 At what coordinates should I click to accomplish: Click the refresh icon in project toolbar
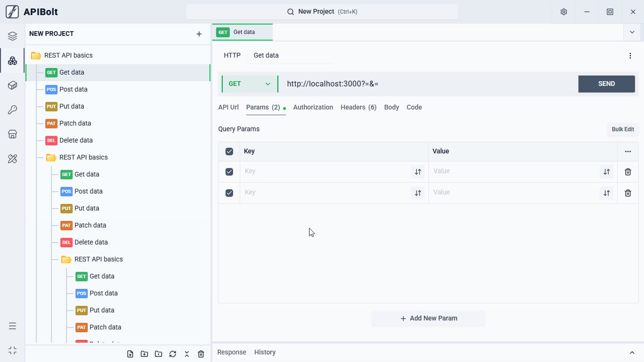pos(173,354)
